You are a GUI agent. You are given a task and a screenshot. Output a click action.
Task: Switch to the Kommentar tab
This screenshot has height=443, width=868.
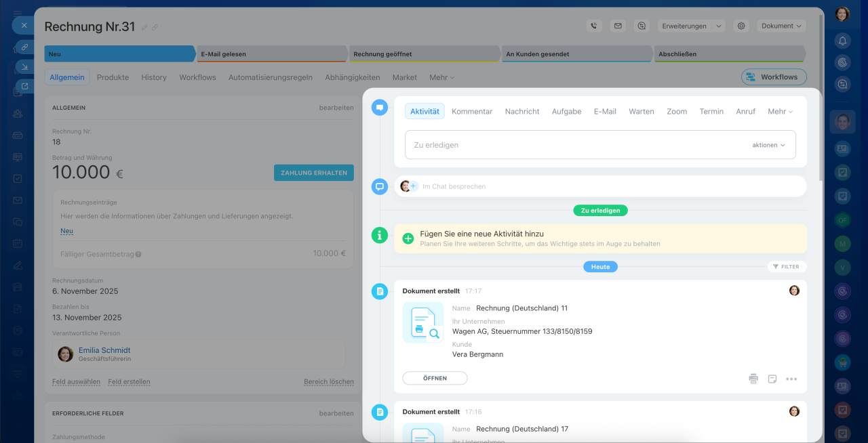472,111
